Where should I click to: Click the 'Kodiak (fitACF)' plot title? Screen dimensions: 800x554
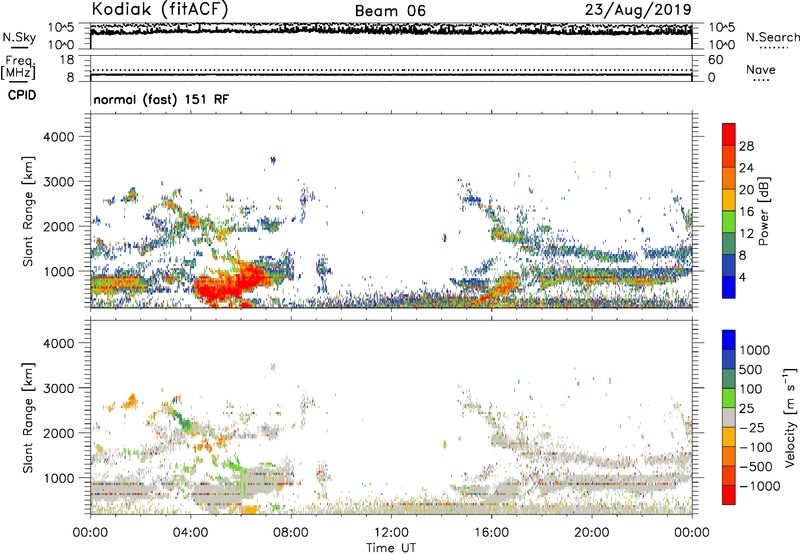160,9
